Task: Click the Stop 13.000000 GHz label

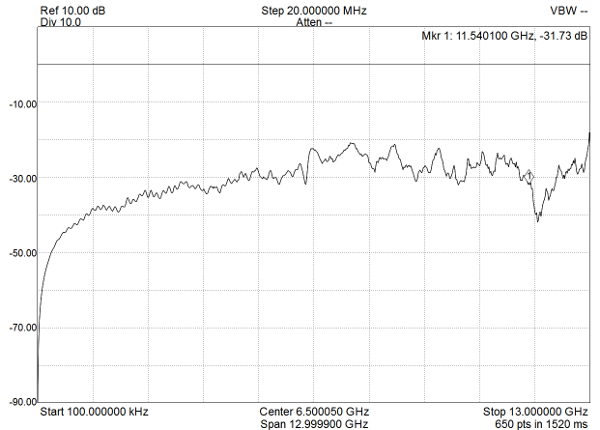Action: pos(535,412)
